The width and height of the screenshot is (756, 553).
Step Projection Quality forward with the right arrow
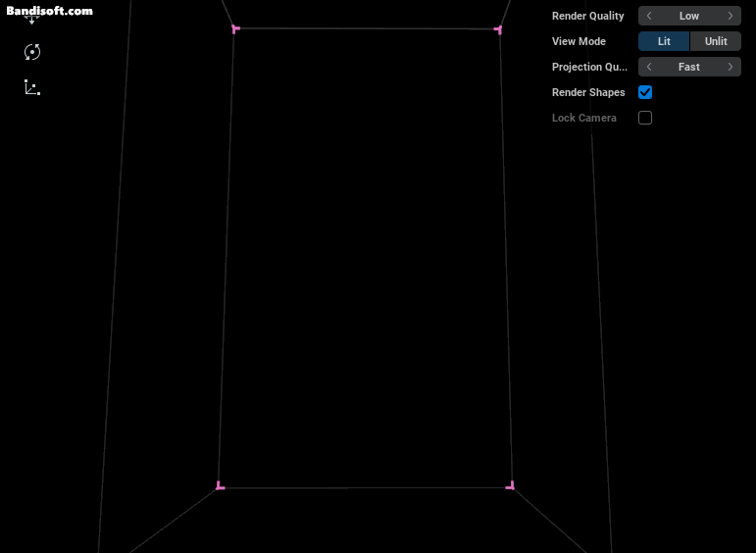[731, 67]
